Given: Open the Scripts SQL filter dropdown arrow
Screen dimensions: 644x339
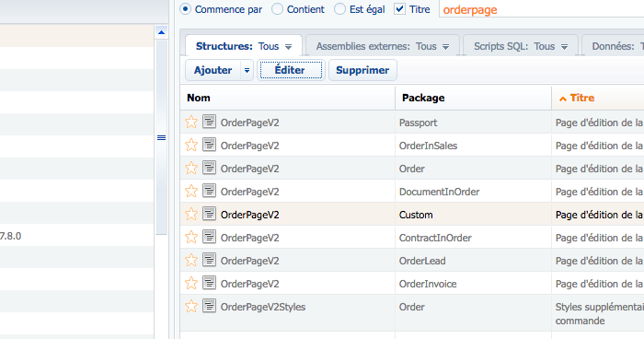Looking at the screenshot, I should coord(564,47).
